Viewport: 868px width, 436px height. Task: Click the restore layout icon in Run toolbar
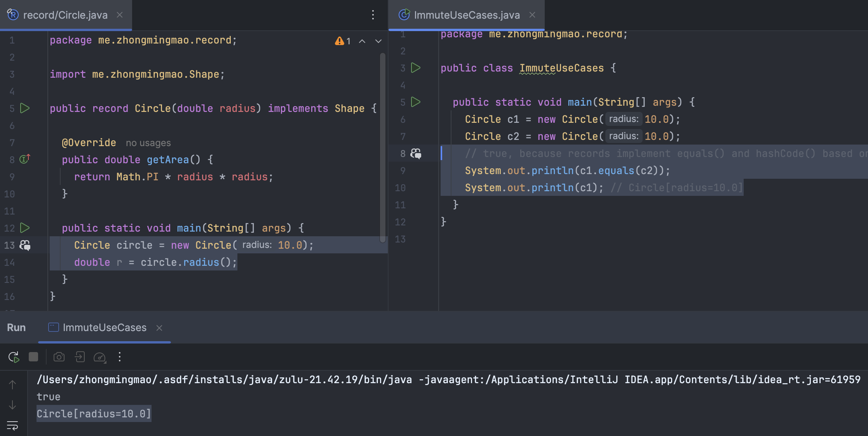tap(80, 357)
